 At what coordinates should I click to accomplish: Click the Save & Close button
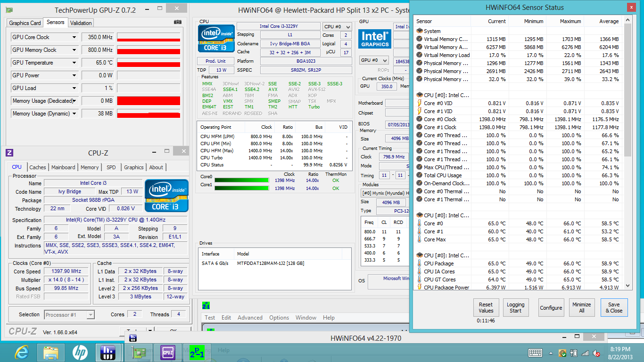[614, 308]
